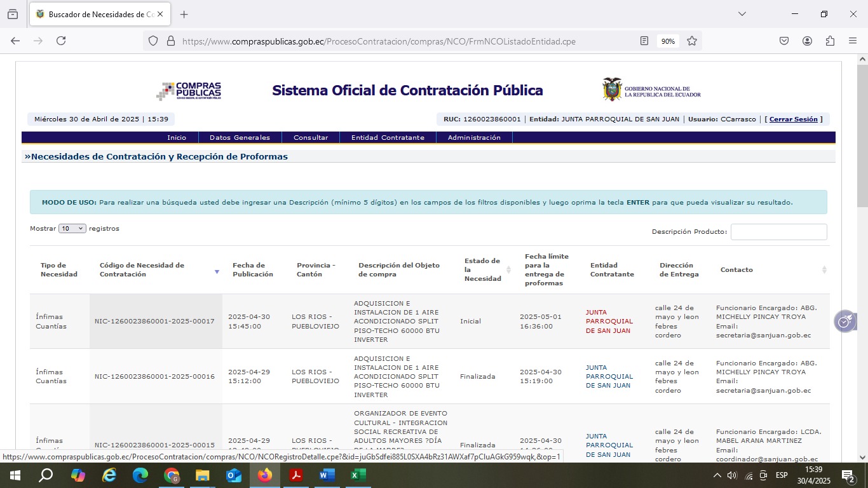
Task: Bookmark this page with the star icon
Action: (692, 41)
